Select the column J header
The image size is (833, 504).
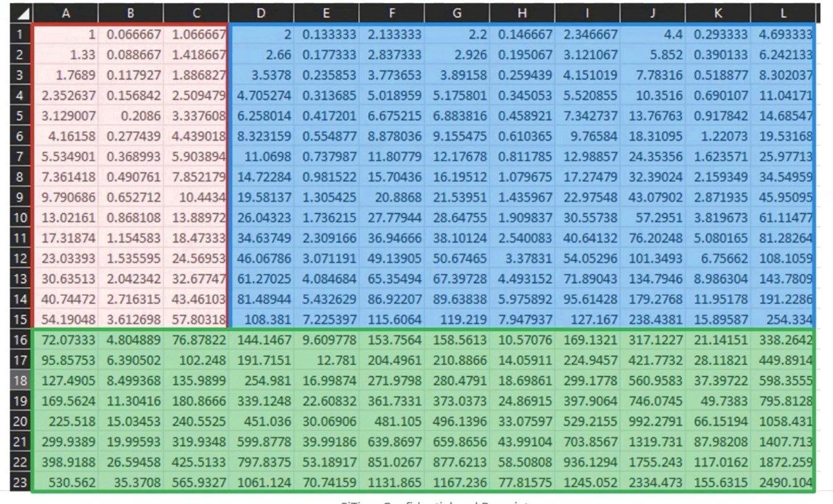[653, 13]
